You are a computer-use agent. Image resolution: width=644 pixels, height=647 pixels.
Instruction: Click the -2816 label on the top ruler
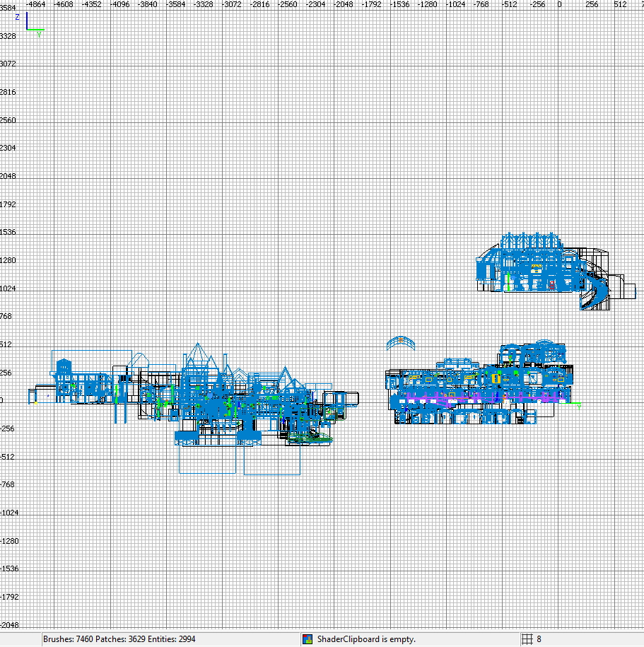point(259,4)
